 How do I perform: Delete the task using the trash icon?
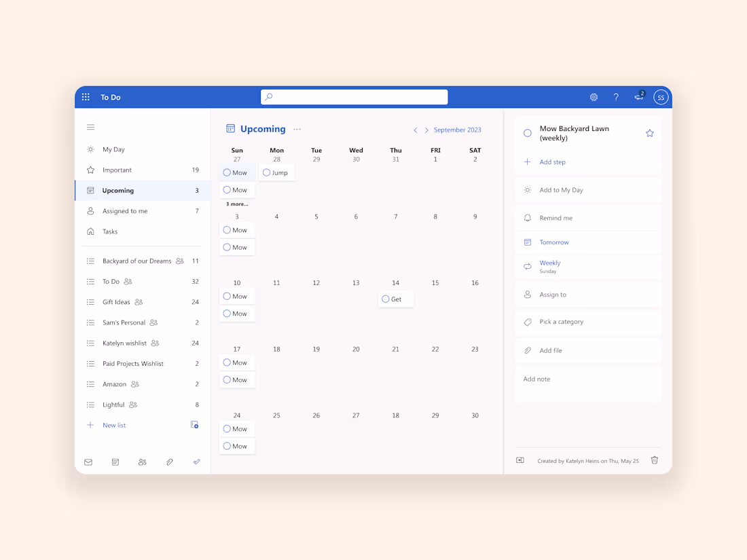[x=654, y=460]
